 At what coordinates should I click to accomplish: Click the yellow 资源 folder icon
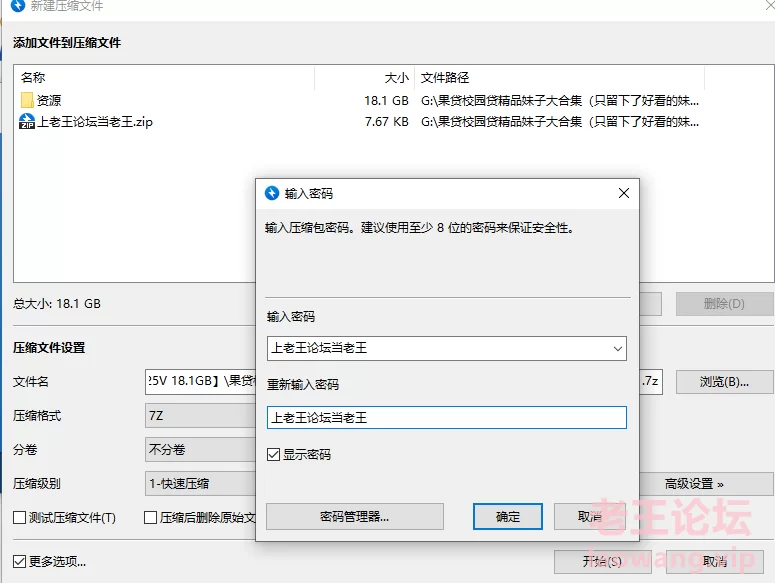coord(27,100)
